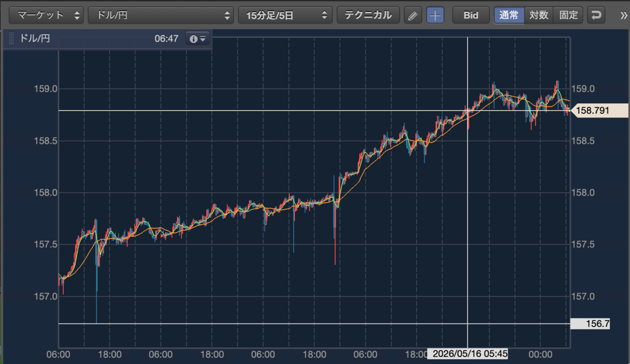Click the panel drag handle beside ドル/円
Image resolution: width=630 pixels, height=364 pixels.
click(x=12, y=39)
